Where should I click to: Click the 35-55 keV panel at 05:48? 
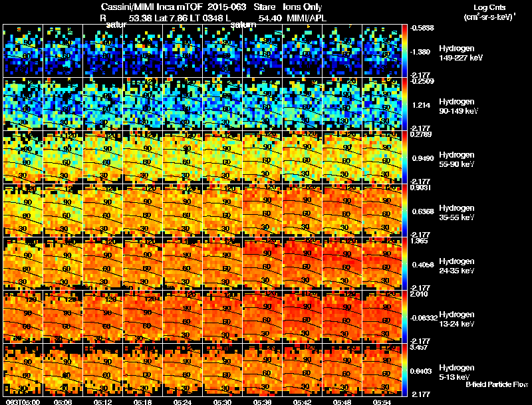[342, 210]
